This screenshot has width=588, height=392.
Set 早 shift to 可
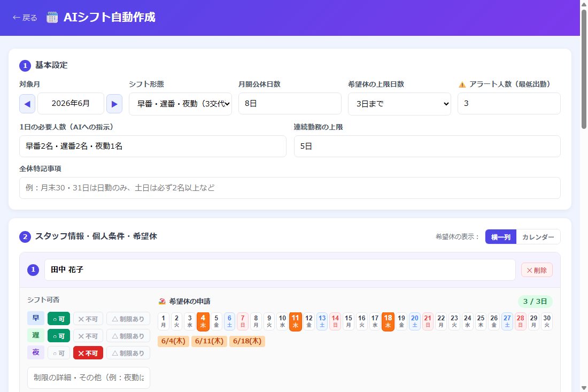[58, 319]
